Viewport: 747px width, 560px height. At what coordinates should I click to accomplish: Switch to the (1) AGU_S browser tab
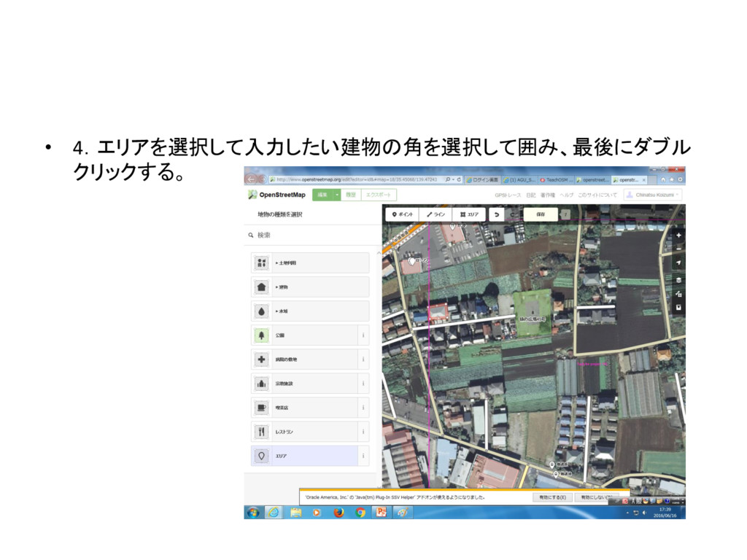[519, 180]
